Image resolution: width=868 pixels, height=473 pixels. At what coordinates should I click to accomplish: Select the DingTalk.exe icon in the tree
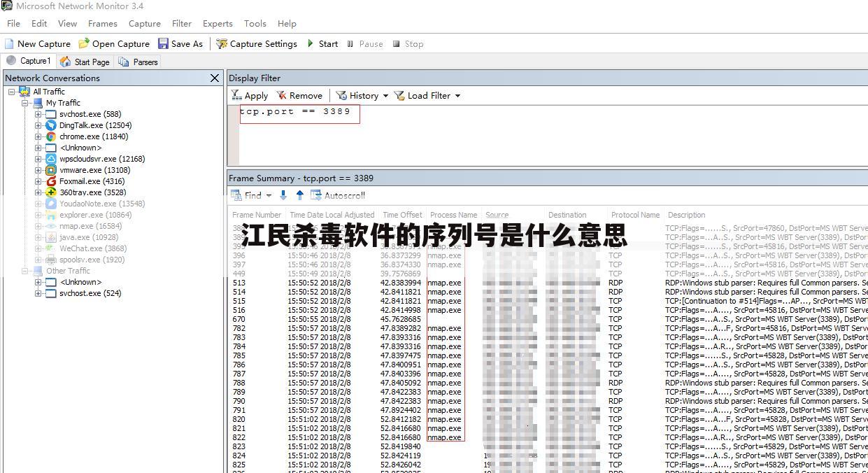click(x=50, y=125)
